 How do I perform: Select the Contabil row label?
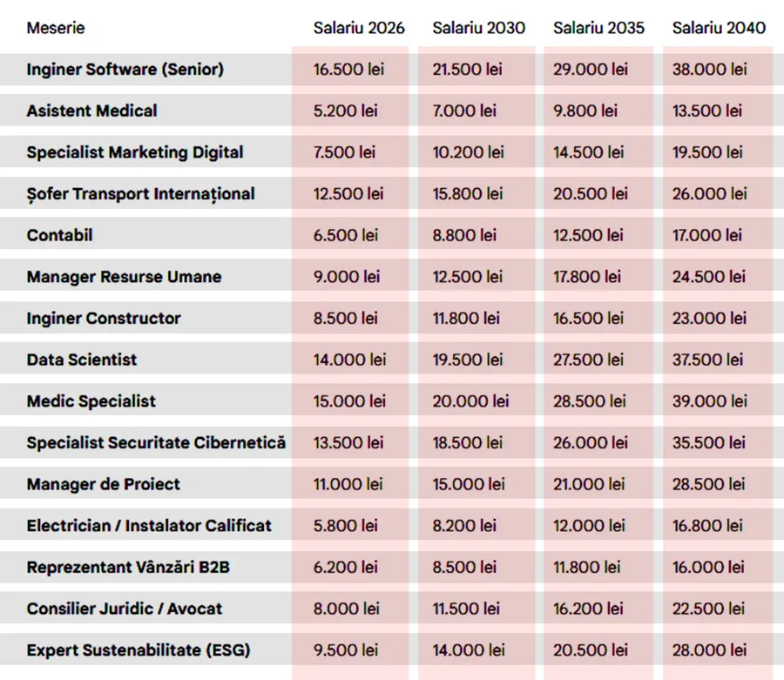pos(59,235)
